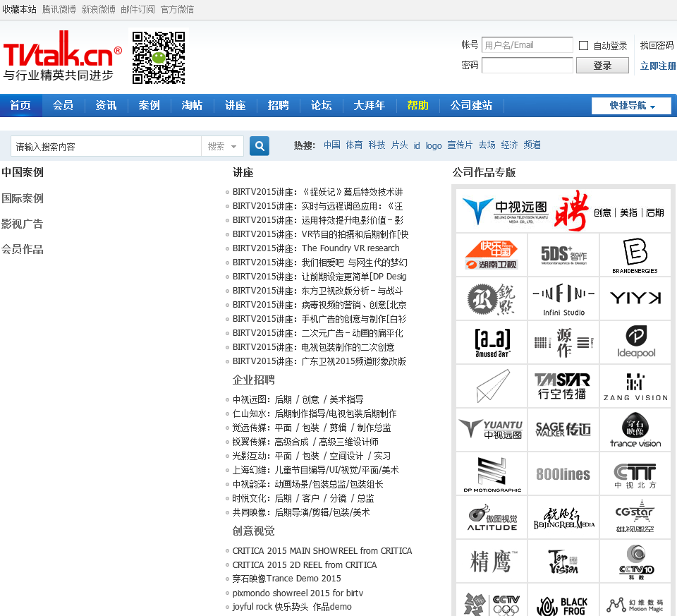Focus the 密码 password field

527,66
